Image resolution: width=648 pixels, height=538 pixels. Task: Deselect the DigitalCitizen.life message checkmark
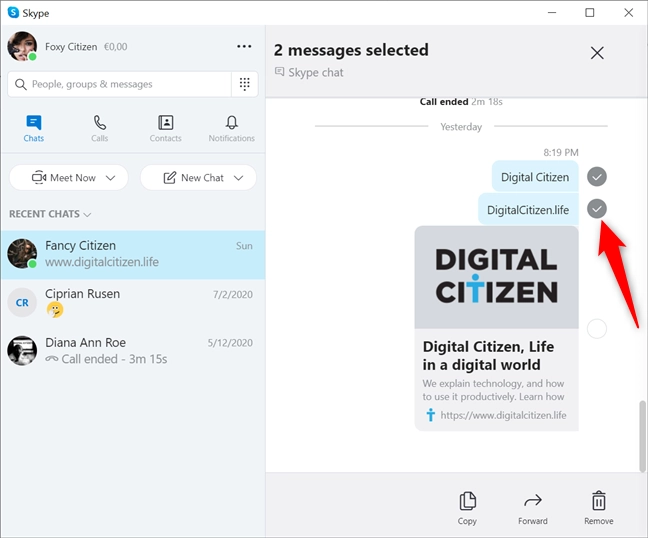coord(597,209)
